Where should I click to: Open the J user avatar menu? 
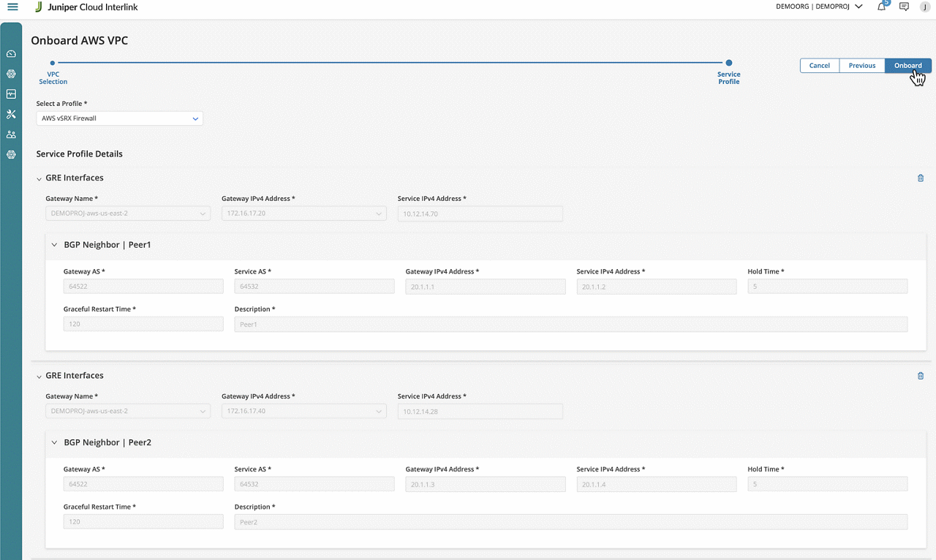pyautogui.click(x=924, y=7)
